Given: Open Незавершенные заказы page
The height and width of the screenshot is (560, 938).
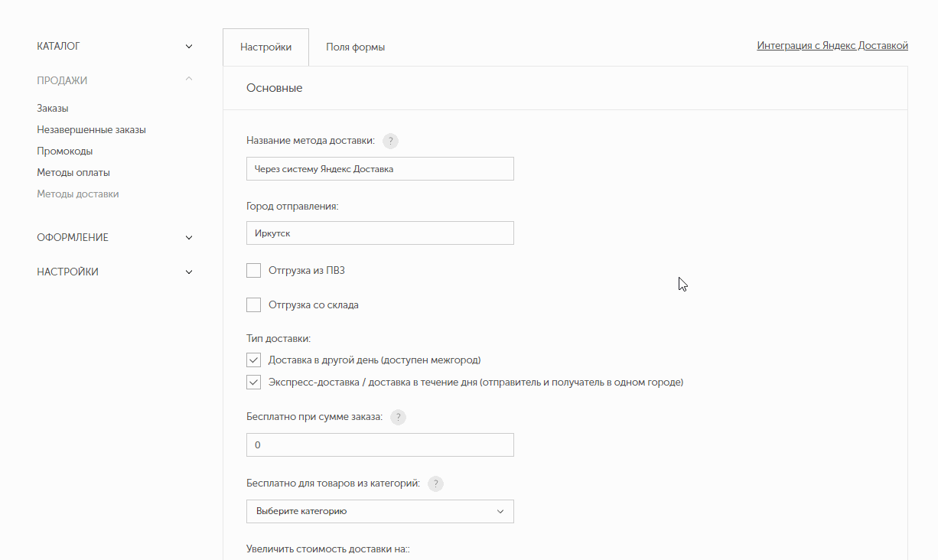Looking at the screenshot, I should (91, 130).
